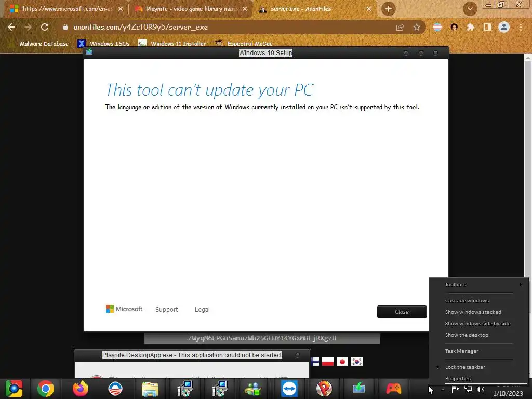The width and height of the screenshot is (532, 399).
Task: Open TeamViewer from the taskbar
Action: tap(289, 389)
